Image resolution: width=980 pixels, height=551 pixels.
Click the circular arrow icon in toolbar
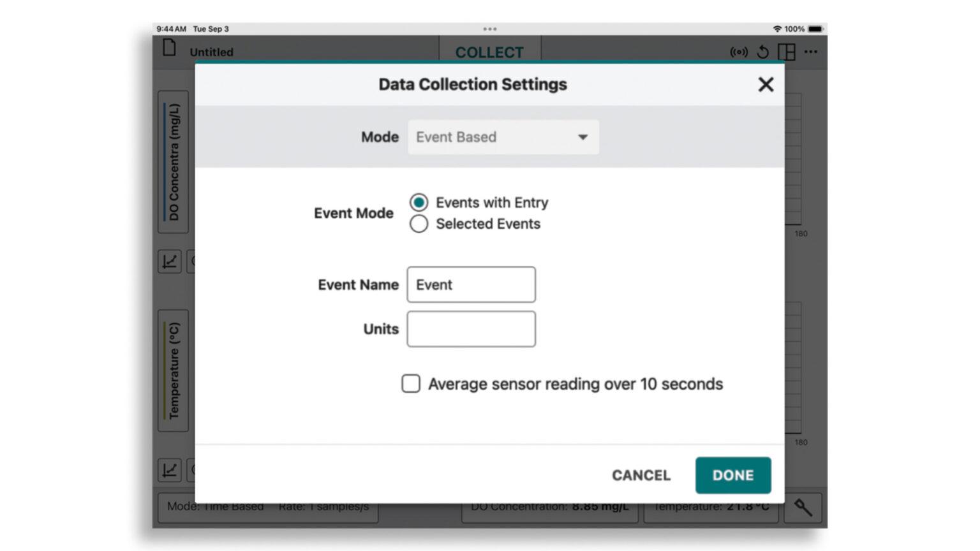click(762, 52)
